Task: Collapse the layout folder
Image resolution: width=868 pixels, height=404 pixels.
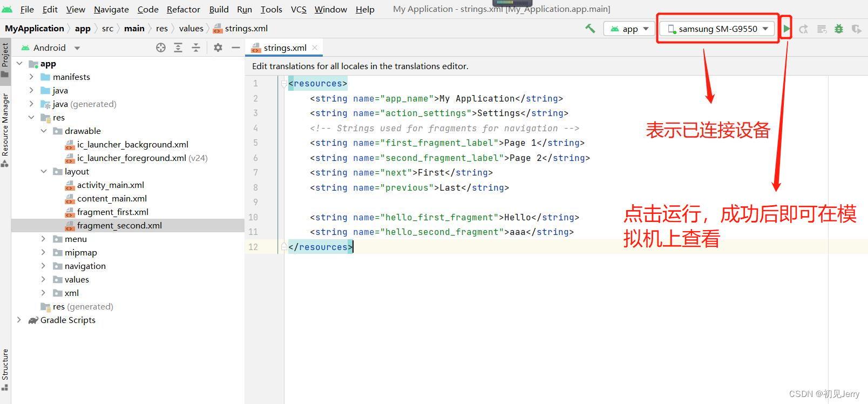Action: coord(44,171)
